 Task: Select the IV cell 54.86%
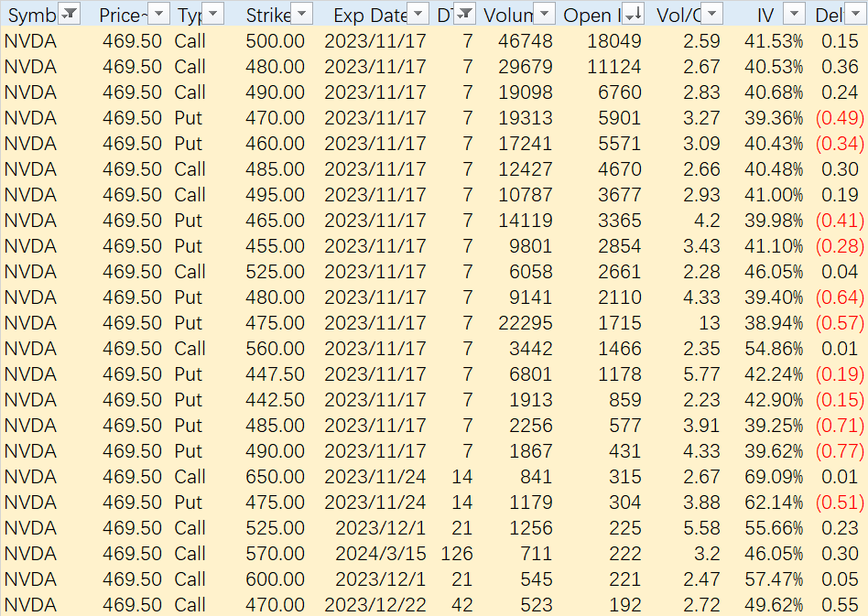774,349
